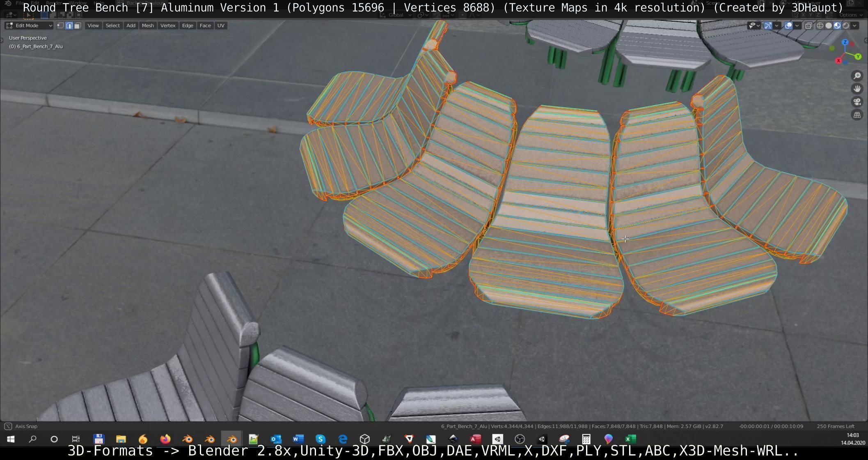Screen dimensions: 868x460
Task: Open Firefox from taskbar
Action: point(165,439)
